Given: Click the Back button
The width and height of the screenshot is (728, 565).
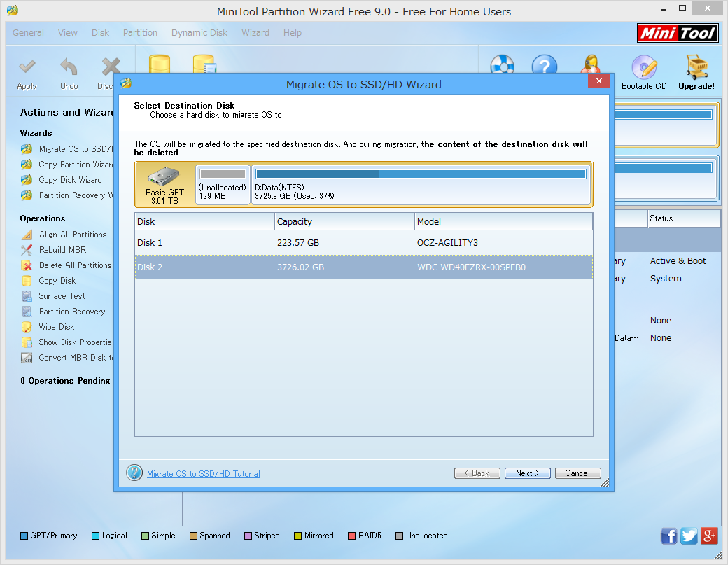Looking at the screenshot, I should pyautogui.click(x=477, y=473).
